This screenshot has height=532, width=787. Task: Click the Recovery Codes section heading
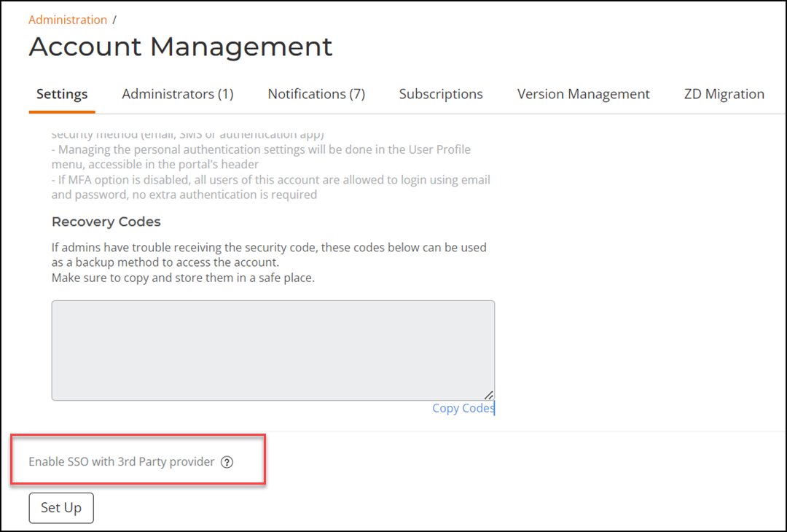click(106, 222)
